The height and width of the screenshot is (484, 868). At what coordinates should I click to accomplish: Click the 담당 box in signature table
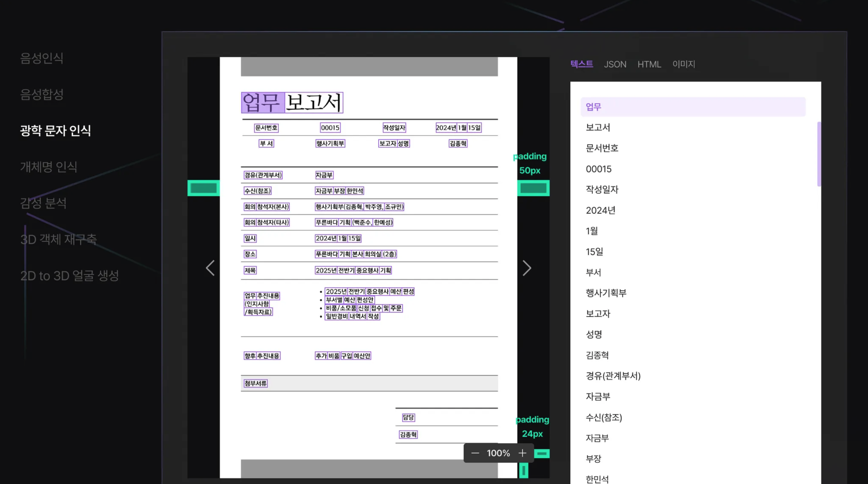pyautogui.click(x=408, y=417)
